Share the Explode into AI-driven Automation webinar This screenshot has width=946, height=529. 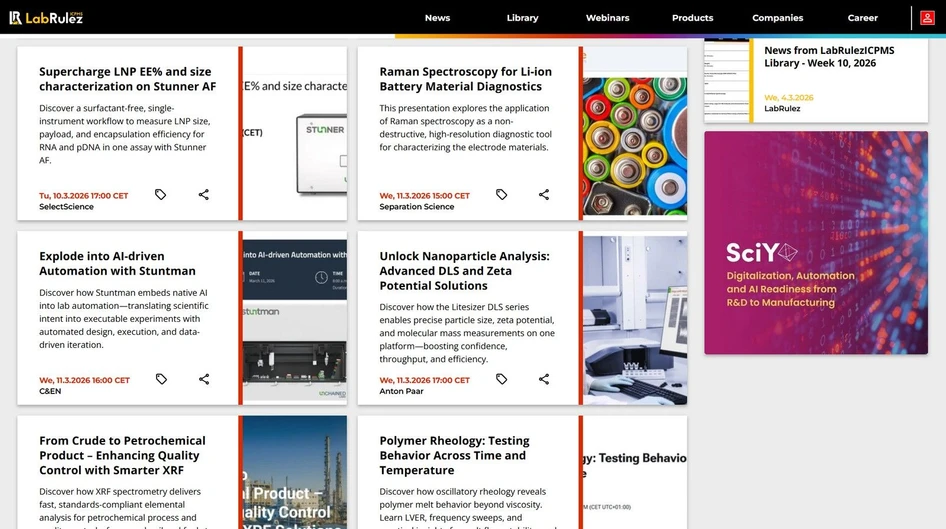click(204, 379)
